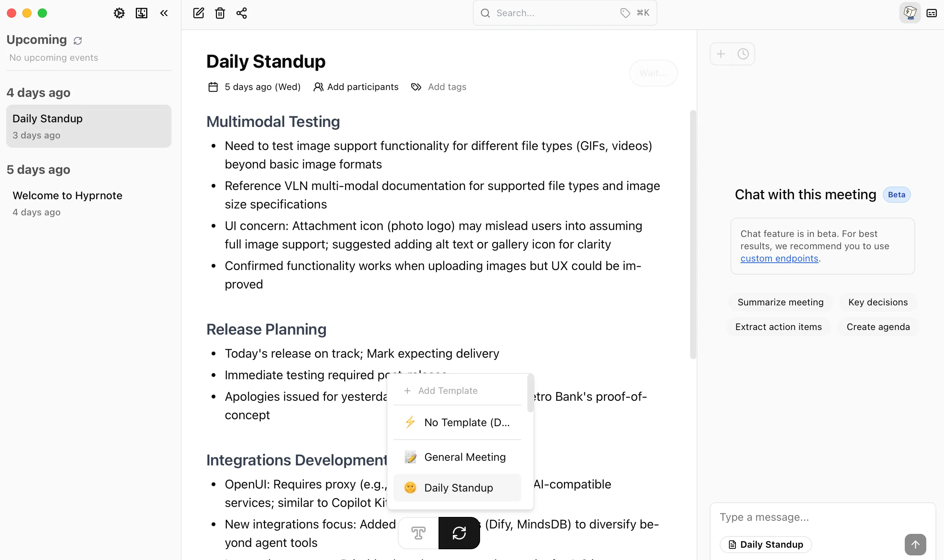Open the custom endpoints link
The width and height of the screenshot is (944, 560).
point(779,258)
